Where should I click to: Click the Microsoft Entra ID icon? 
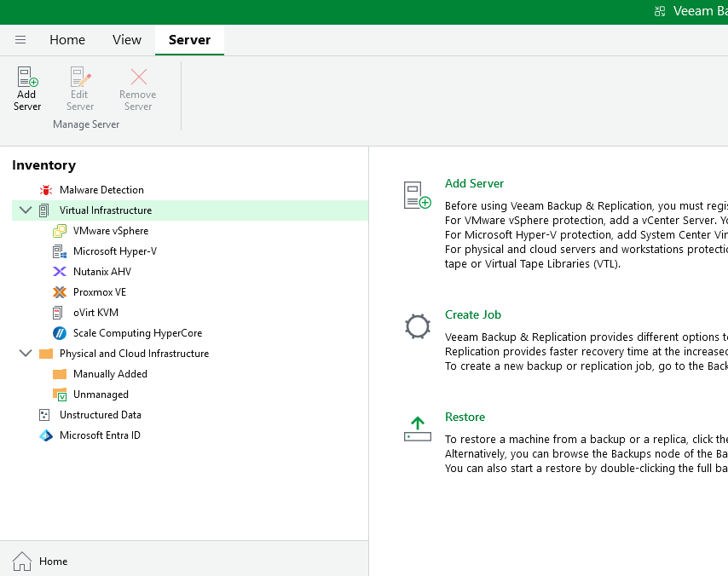coord(46,435)
